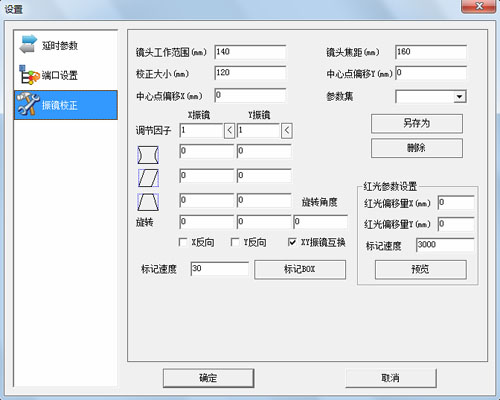Click the 预览 red light preview button
The width and height of the screenshot is (500, 400).
click(421, 269)
